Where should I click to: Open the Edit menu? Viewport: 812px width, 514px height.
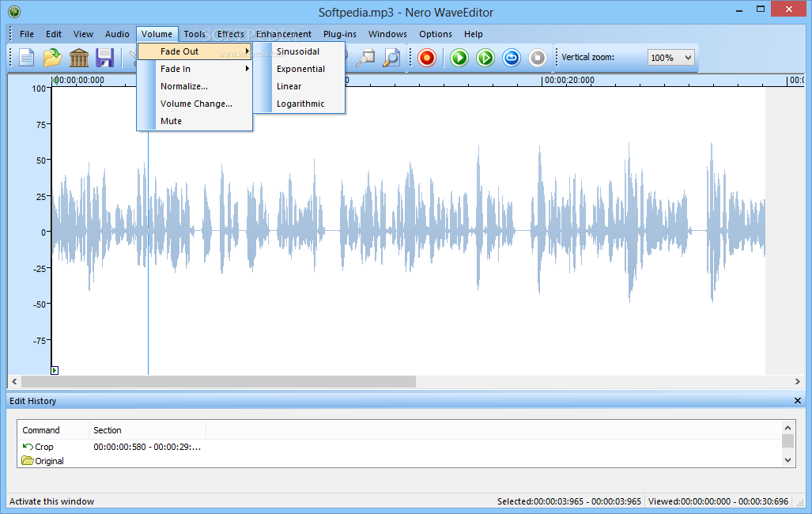click(53, 34)
